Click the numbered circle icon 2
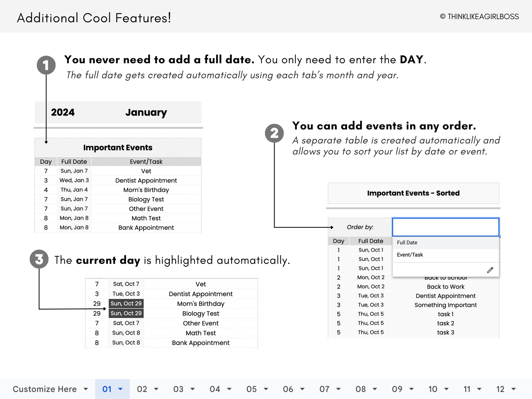Image resolution: width=532 pixels, height=399 pixels. point(274,133)
